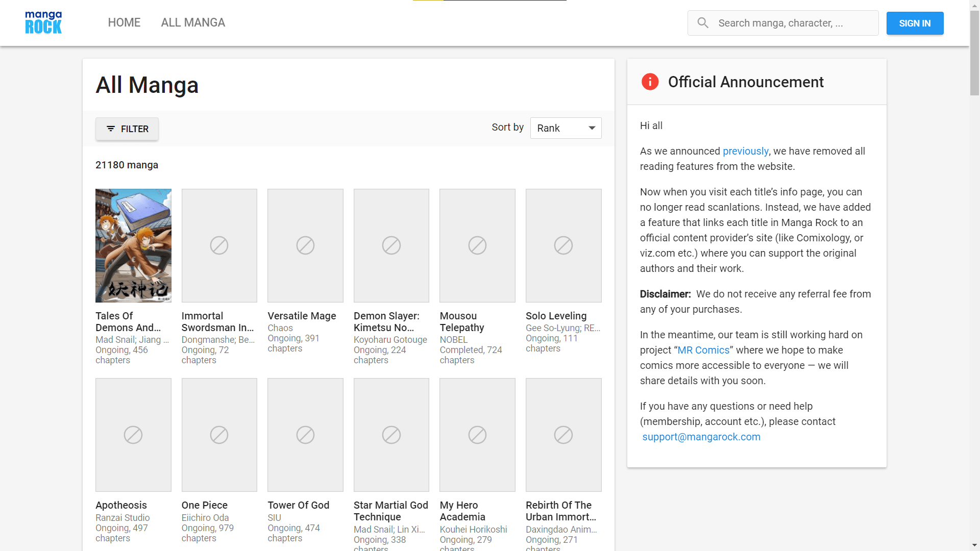Click the Mousou Telepathy title
Viewport: 980px width, 551px height.
tap(462, 321)
